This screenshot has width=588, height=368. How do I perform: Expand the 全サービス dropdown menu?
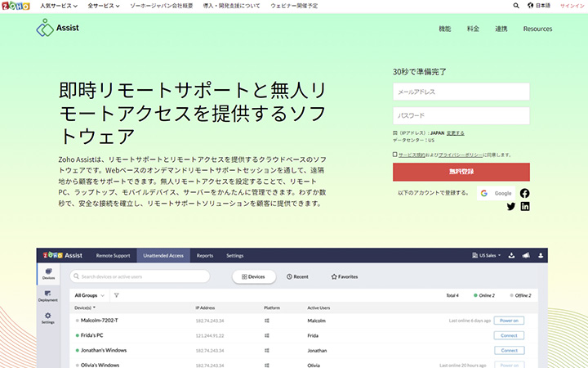(104, 6)
